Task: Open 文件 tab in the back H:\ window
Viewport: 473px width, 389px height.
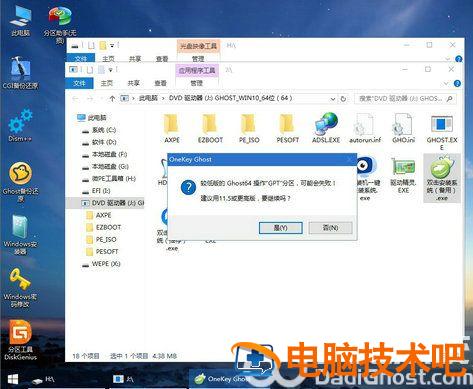Action: 80,59
